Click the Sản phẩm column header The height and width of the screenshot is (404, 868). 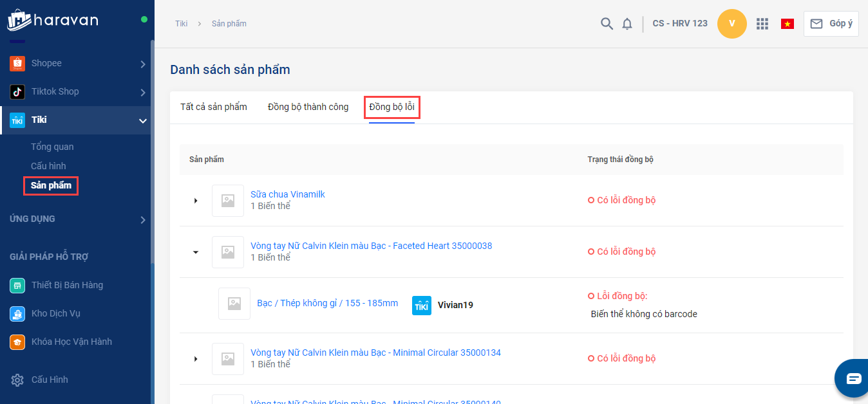click(x=206, y=159)
